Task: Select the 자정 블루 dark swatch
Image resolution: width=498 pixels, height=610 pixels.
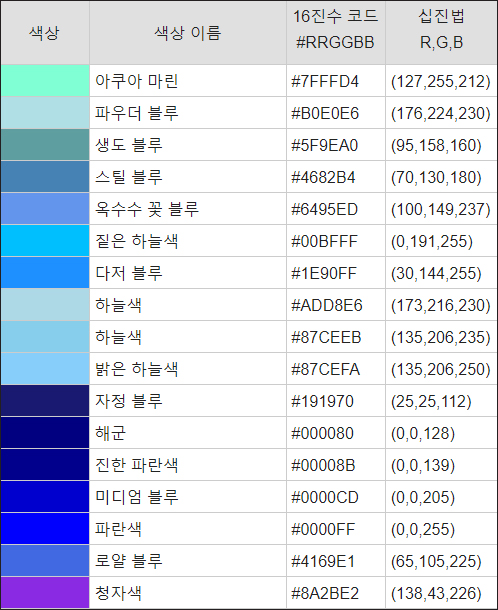Action: pos(45,400)
